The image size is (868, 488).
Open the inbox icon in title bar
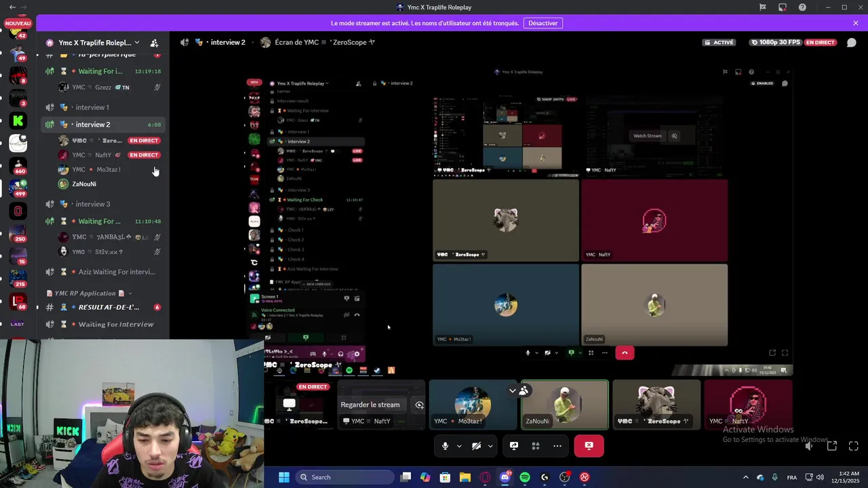[x=783, y=7]
